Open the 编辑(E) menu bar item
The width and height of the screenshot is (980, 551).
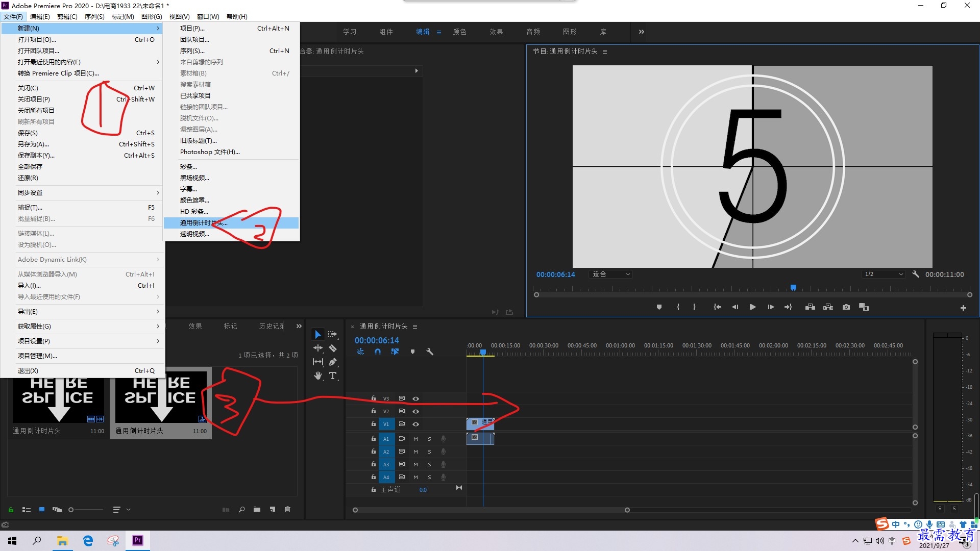click(x=40, y=16)
